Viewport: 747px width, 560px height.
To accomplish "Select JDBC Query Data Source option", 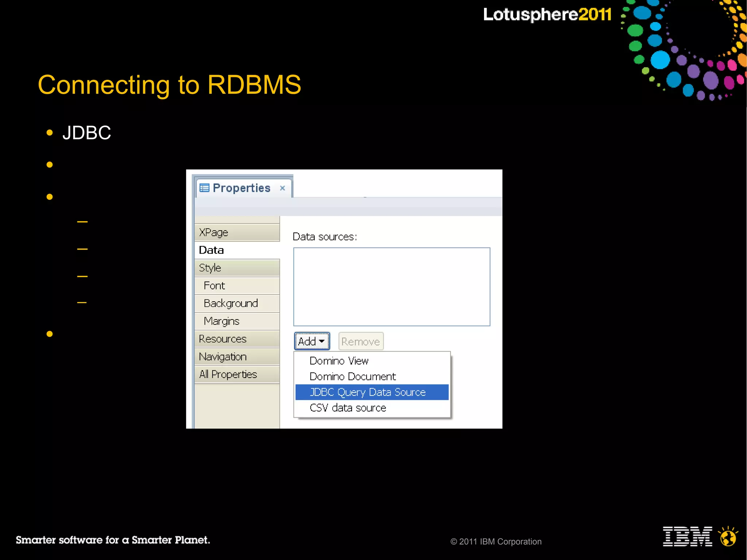I will [372, 392].
